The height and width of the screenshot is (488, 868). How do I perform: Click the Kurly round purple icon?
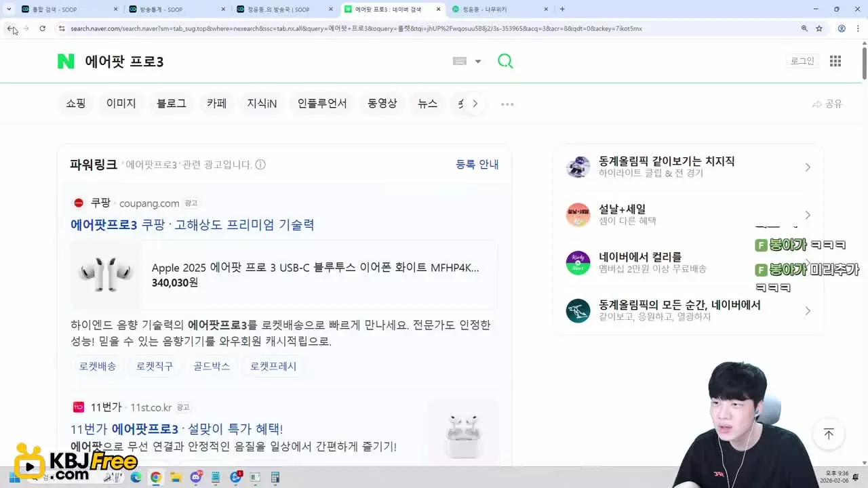pos(578,263)
